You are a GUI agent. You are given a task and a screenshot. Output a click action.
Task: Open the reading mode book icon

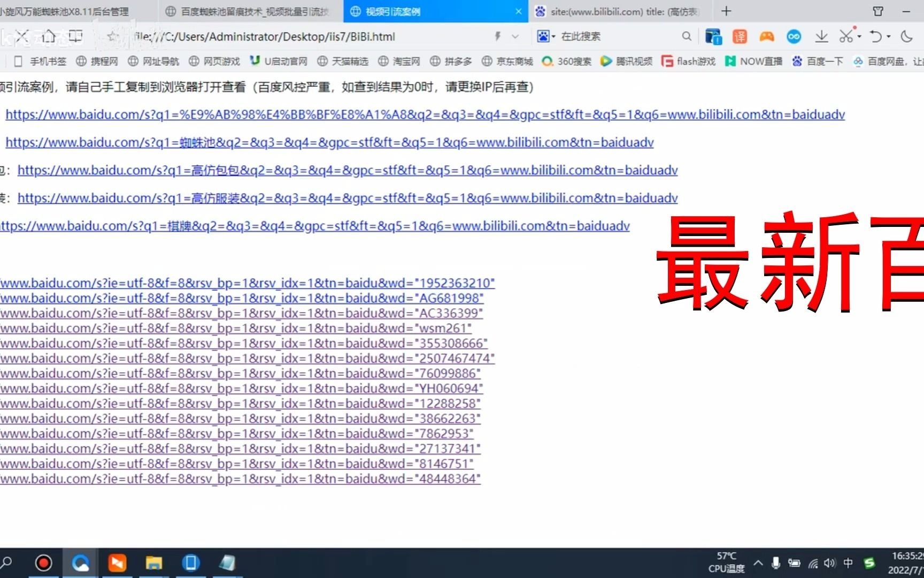click(76, 36)
